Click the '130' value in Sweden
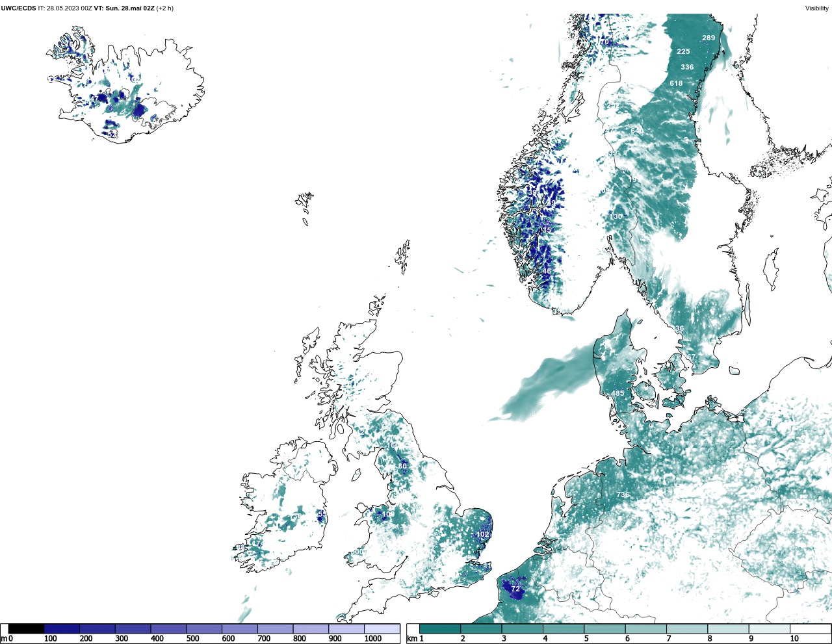This screenshot has width=832, height=644. tap(616, 216)
